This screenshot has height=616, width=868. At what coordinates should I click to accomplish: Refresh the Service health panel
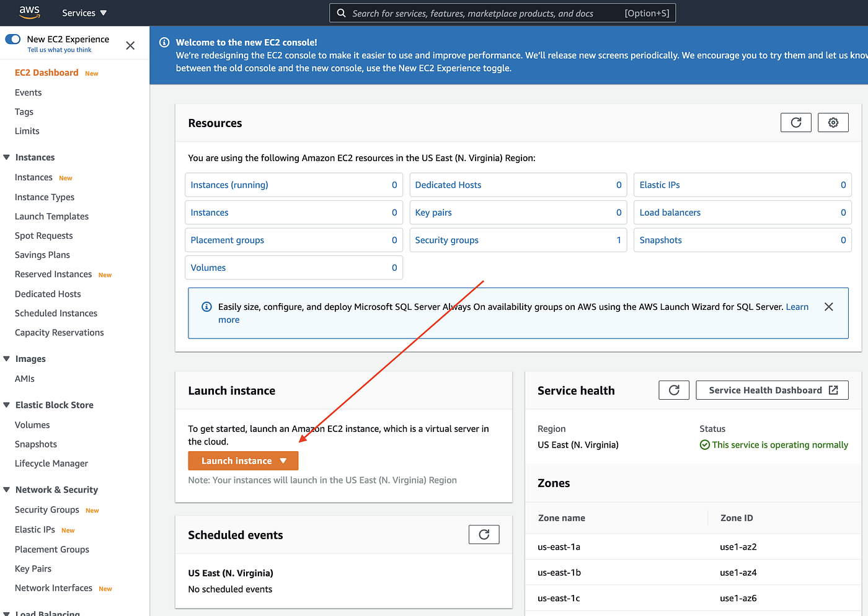[x=673, y=390]
